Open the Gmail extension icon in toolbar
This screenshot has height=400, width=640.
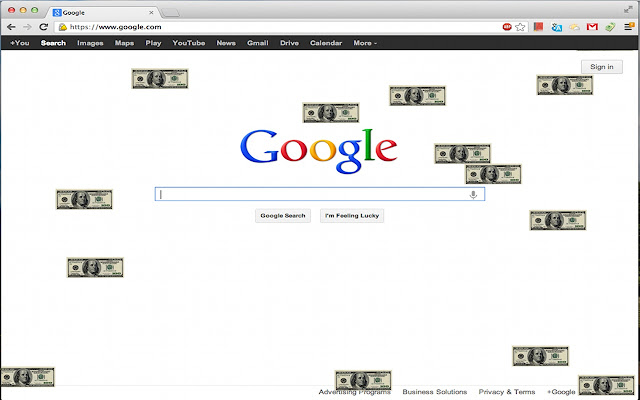coord(592,27)
